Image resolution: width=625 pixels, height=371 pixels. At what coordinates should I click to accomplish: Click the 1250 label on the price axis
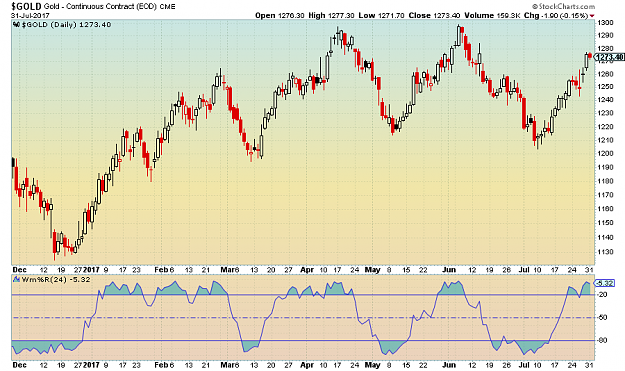(x=605, y=86)
